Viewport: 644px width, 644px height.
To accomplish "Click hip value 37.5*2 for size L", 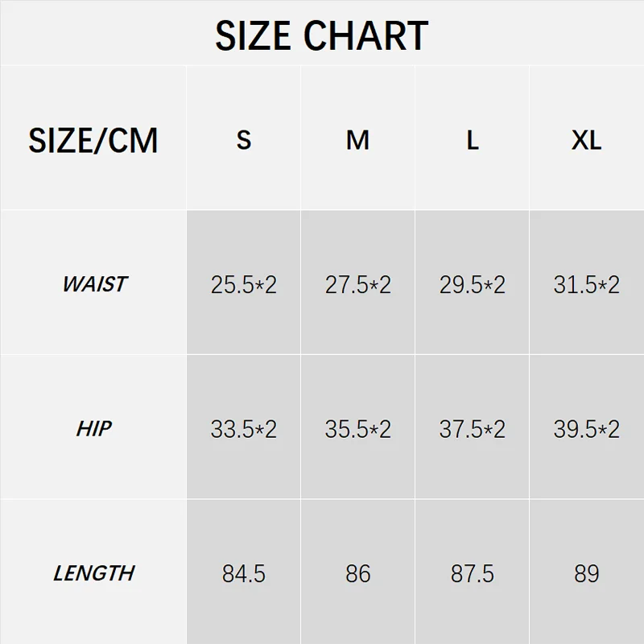I will click(x=473, y=429).
